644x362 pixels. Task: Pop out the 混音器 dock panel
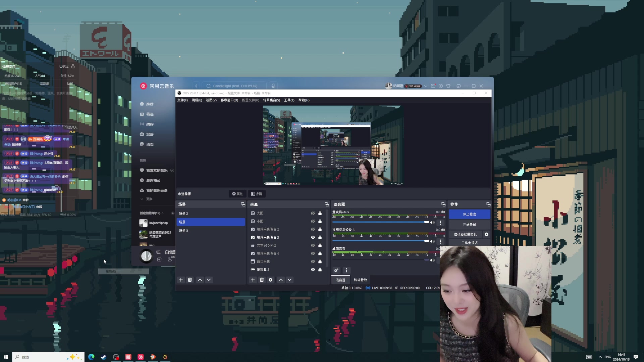(x=443, y=204)
